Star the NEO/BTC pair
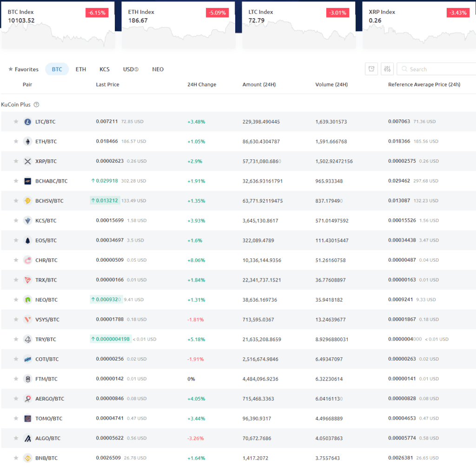This screenshot has height=467, width=476. [x=16, y=300]
